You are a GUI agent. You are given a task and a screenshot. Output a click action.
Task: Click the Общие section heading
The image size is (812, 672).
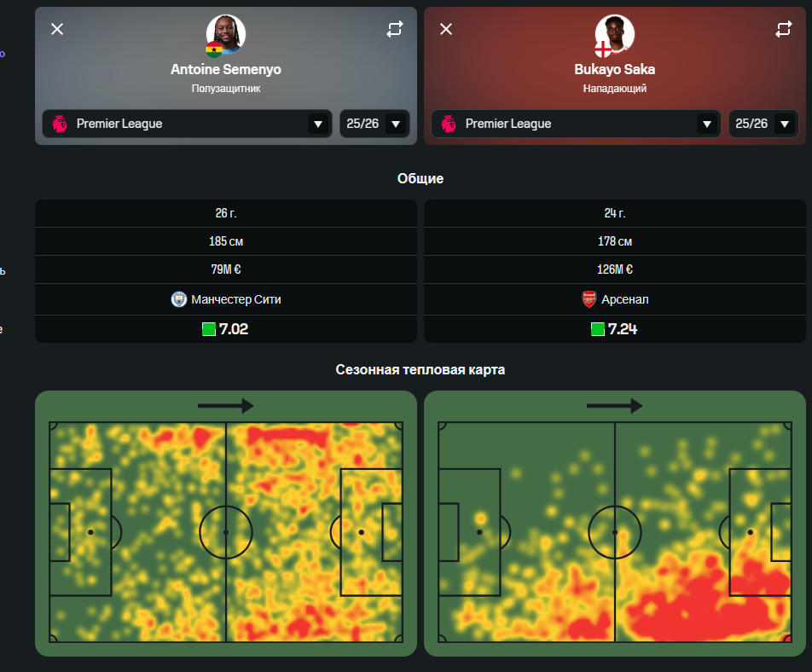tap(420, 178)
